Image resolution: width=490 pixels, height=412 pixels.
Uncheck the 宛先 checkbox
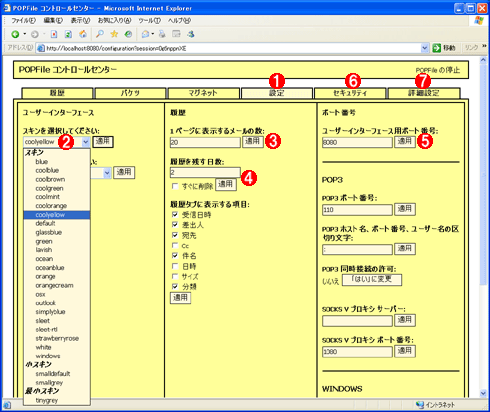click(175, 235)
